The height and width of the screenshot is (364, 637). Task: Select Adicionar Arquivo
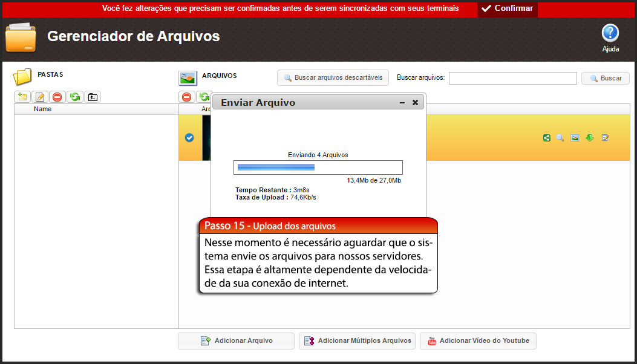pos(236,340)
